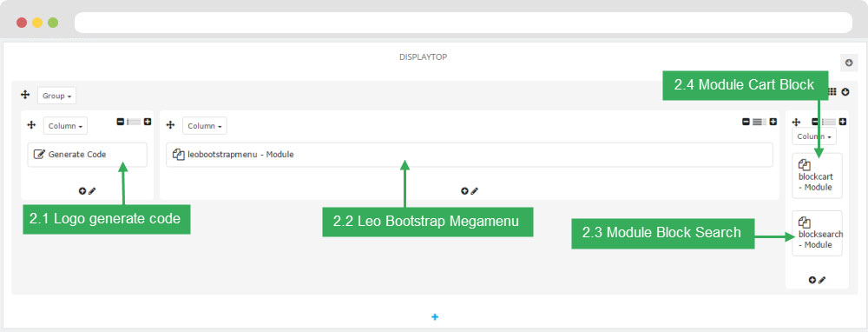Click module icon beside leobootstrapmenu label
The height and width of the screenshot is (332, 868).
click(x=178, y=155)
